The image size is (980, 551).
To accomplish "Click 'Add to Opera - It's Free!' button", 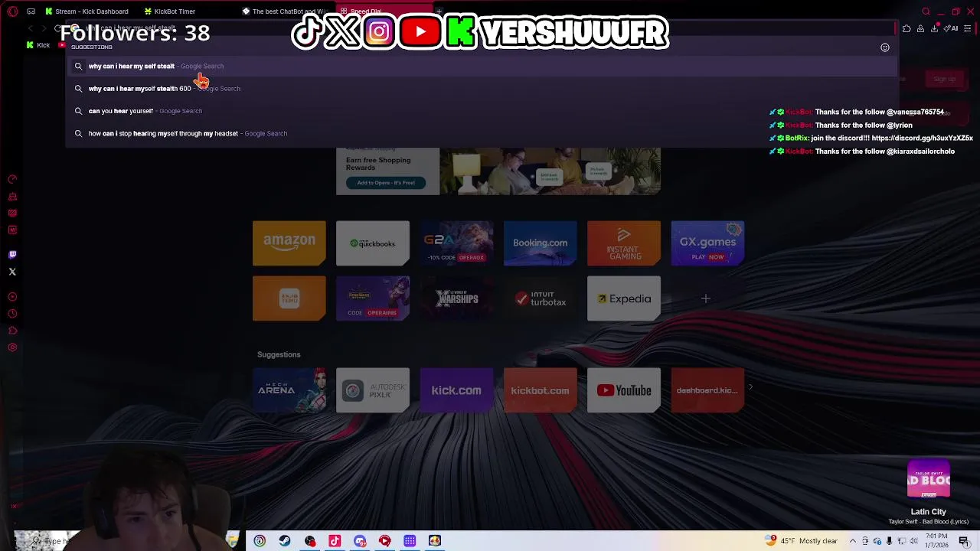I will coord(386,183).
